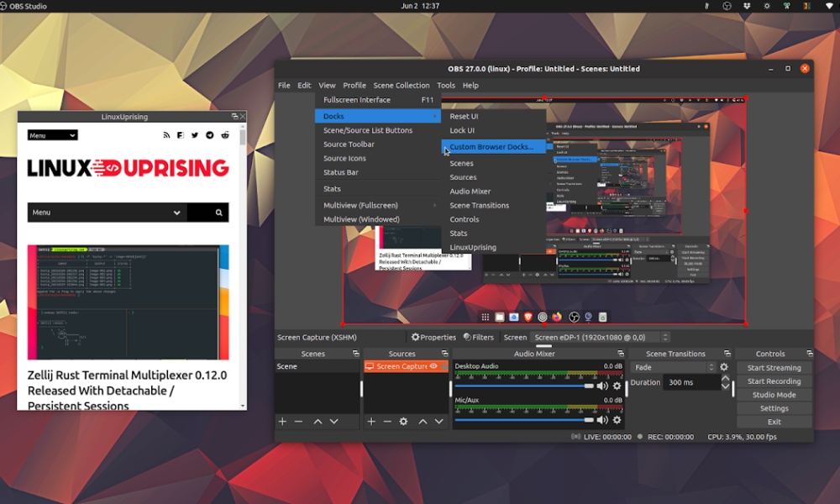Adjust the Desktop Audio volume slider

524,386
